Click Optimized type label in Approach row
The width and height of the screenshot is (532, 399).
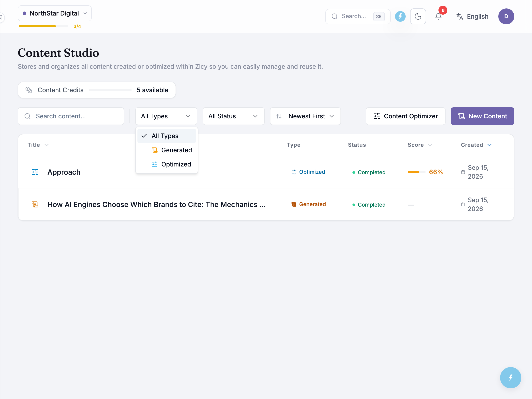coord(308,172)
